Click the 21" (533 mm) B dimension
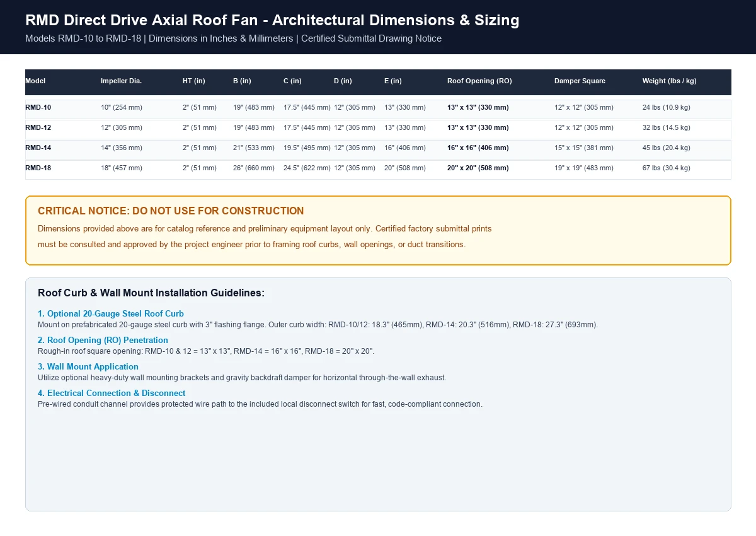The width and height of the screenshot is (756, 536). (x=254, y=148)
